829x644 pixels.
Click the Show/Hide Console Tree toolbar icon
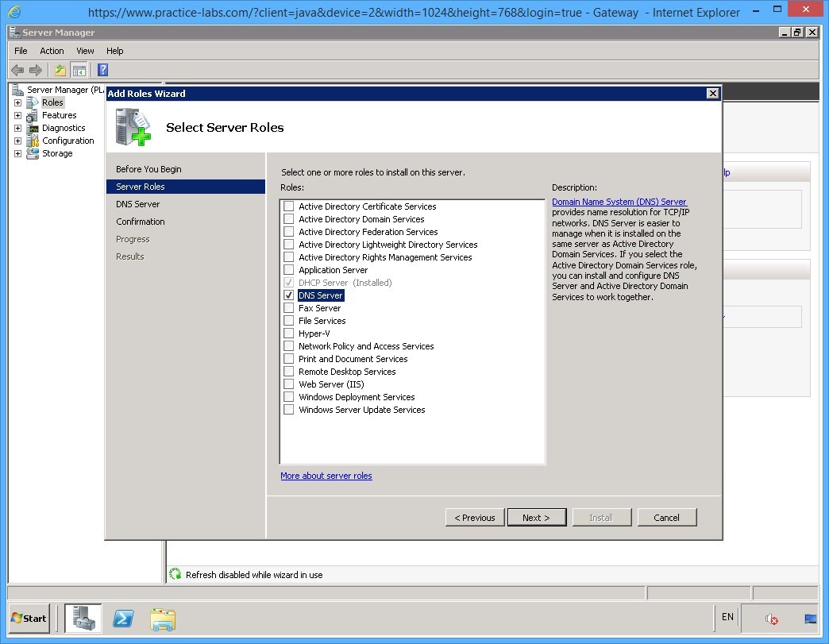(79, 70)
